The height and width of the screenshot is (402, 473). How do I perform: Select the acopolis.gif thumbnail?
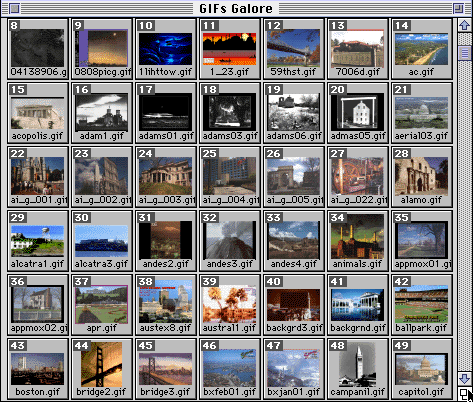pos(38,113)
